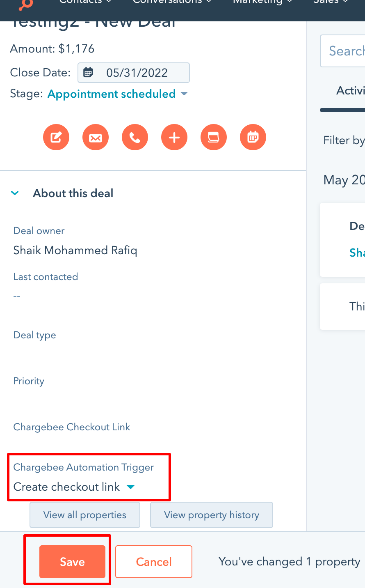This screenshot has width=365, height=588.
Task: Click View property history
Action: [212, 515]
